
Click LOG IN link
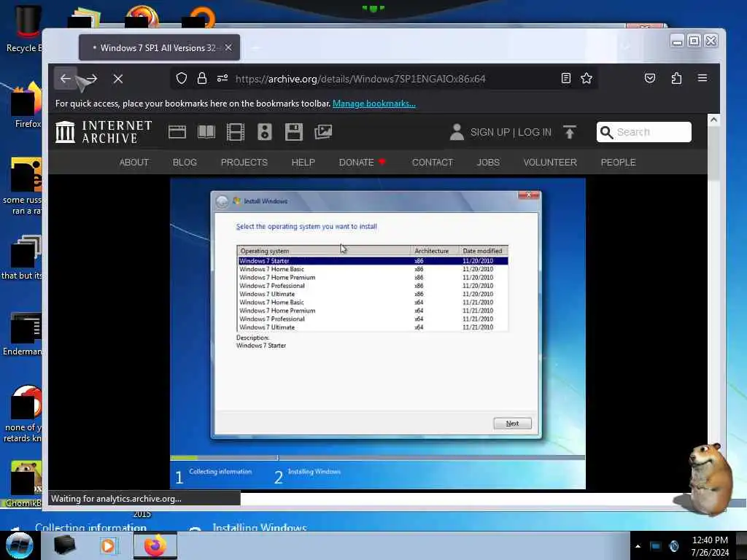click(535, 133)
